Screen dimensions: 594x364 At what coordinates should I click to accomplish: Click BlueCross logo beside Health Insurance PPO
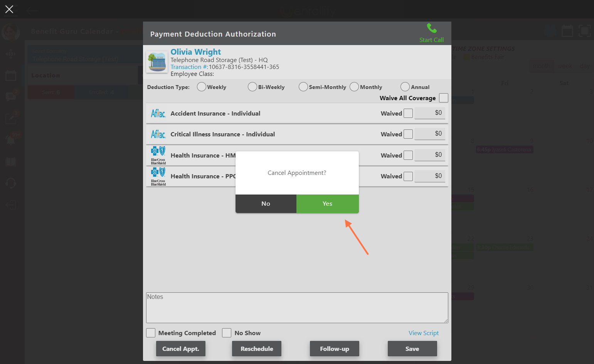tap(158, 176)
